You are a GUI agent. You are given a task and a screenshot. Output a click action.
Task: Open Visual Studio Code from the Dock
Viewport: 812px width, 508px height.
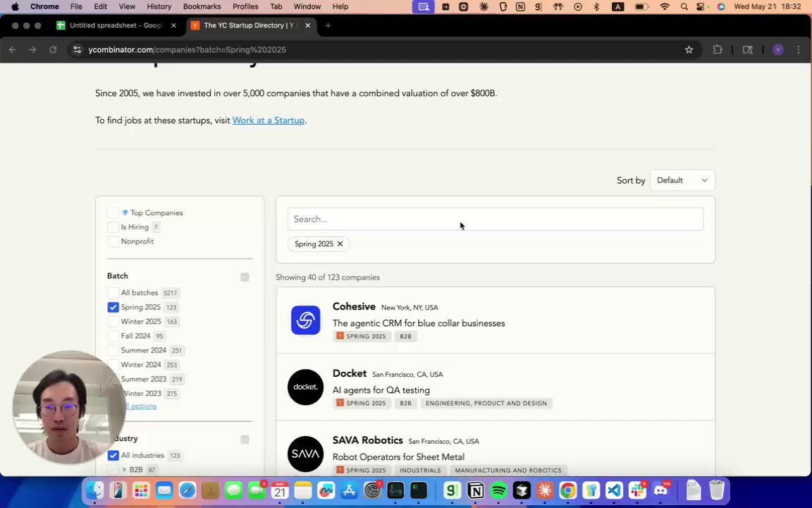(x=614, y=490)
